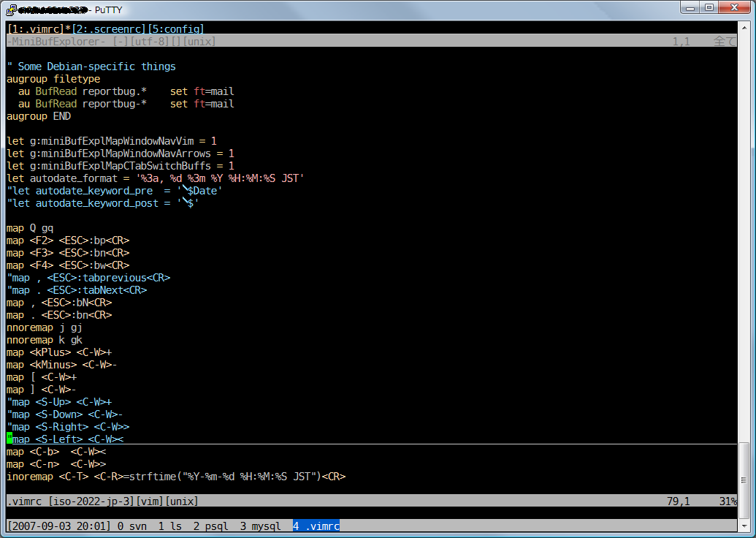Viewport: 756px width, 538px height.
Task: Click the green cursor block in editor
Action: click(9, 439)
